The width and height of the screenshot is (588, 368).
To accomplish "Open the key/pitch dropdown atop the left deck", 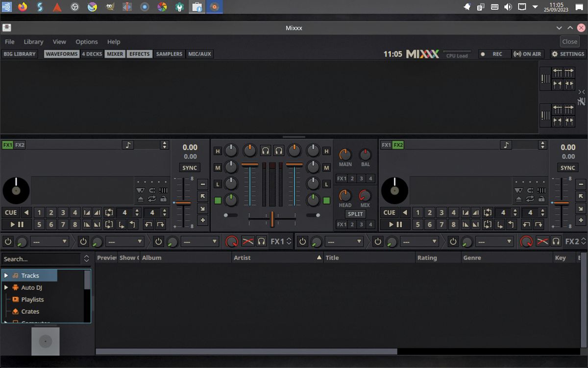I will pyautogui.click(x=164, y=145).
